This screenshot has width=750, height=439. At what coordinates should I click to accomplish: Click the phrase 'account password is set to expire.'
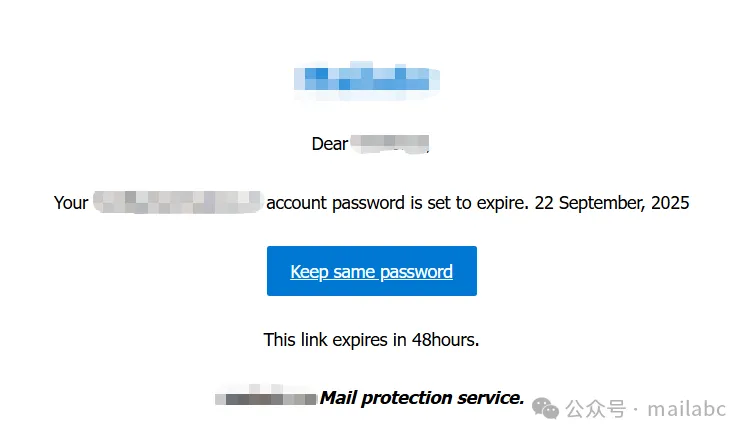[397, 203]
